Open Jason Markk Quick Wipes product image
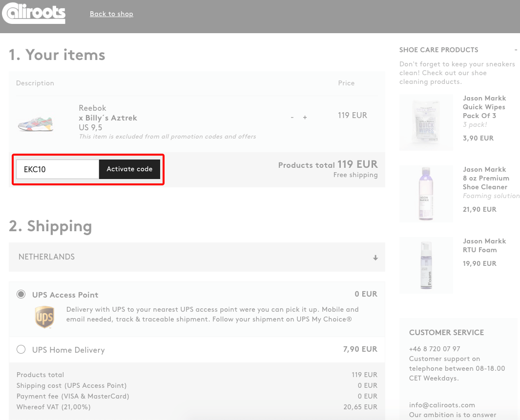Image resolution: width=520 pixels, height=420 pixels. click(426, 122)
